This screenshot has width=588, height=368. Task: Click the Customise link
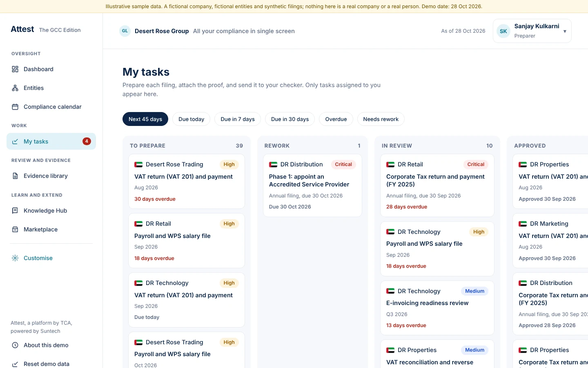(51, 258)
